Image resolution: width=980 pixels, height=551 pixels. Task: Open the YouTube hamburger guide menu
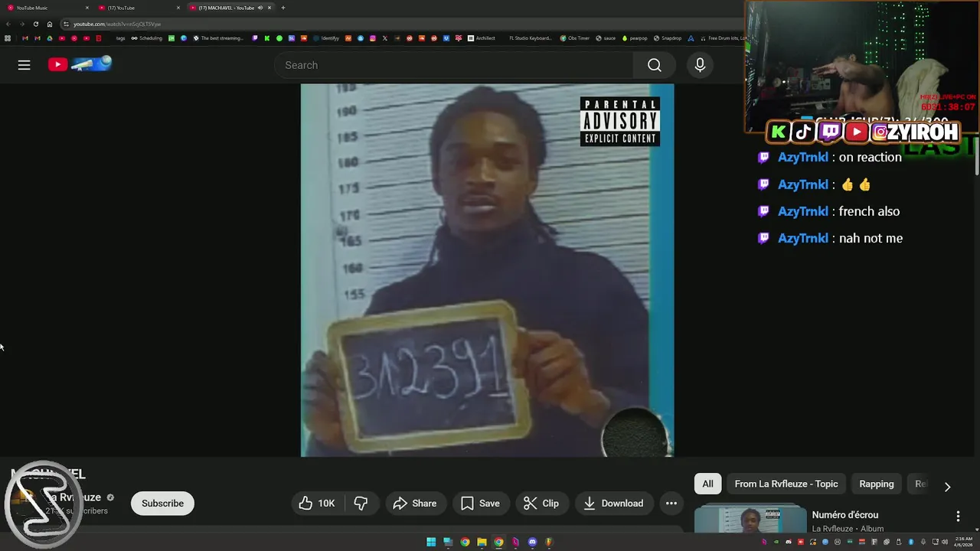pos(24,65)
